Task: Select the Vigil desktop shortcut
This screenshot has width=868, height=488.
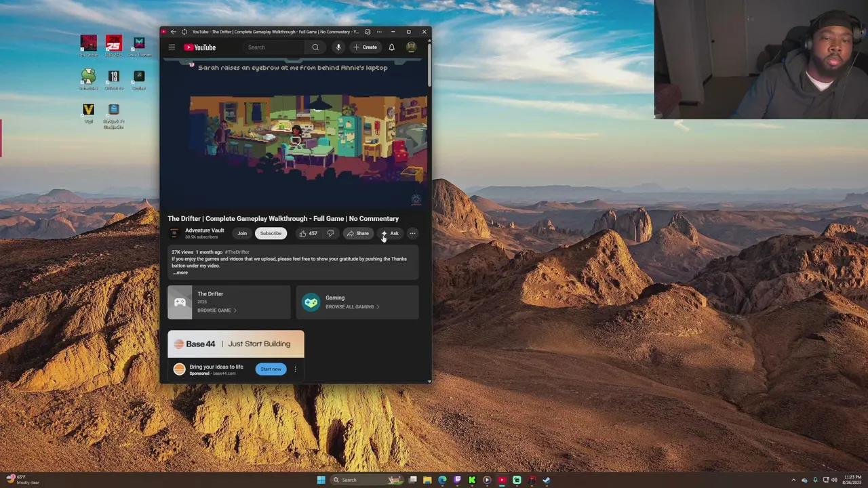Action: point(88,113)
